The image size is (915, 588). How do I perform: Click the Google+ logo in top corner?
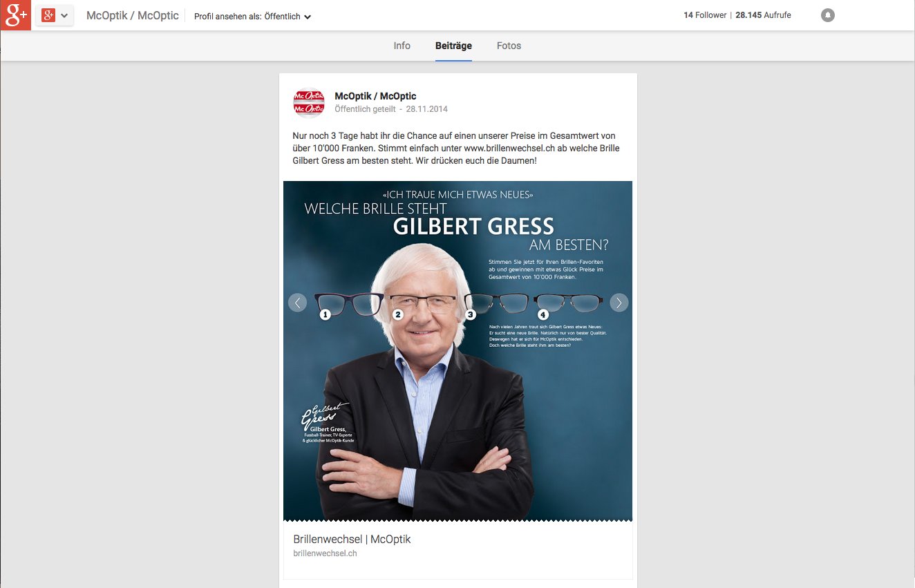pos(15,15)
